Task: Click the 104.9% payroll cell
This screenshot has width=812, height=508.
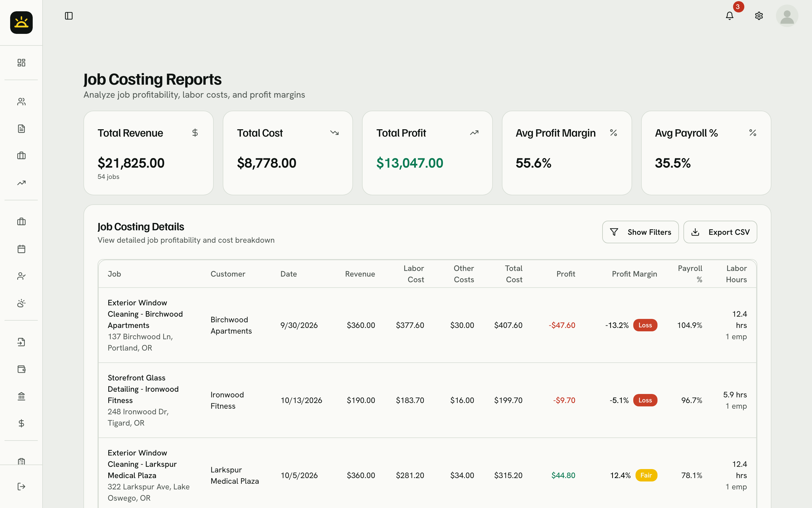Action: tap(690, 325)
